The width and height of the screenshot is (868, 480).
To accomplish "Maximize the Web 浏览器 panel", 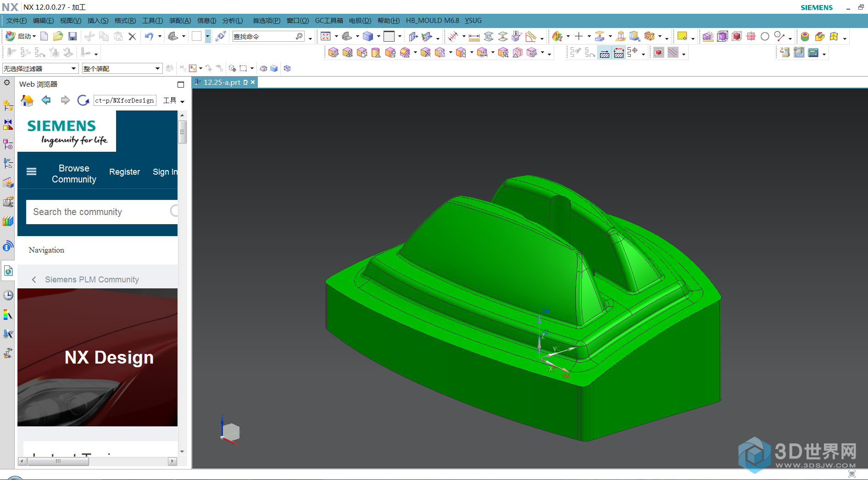I will 181,84.
